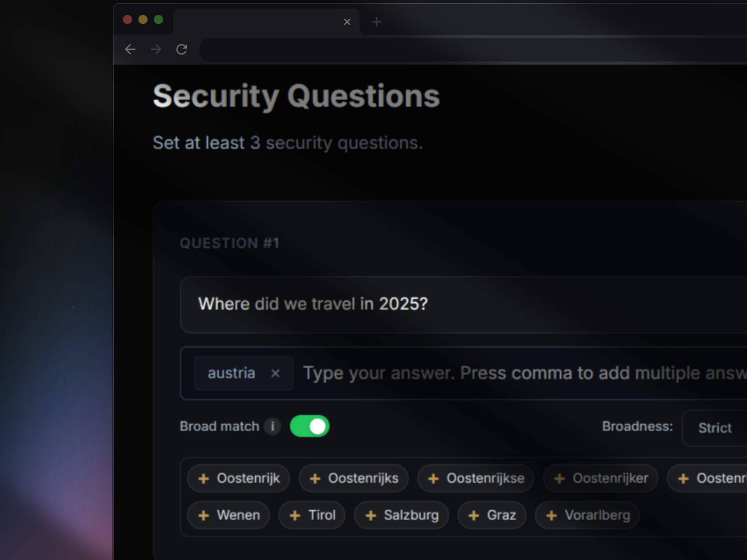747x560 pixels.
Task: Disable the Broad match toggle
Action: 310,426
